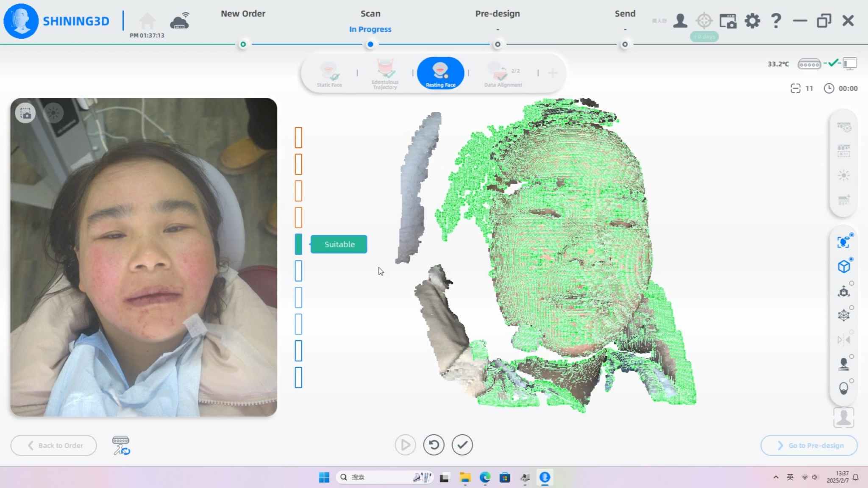Click the confirm checkmark scan button
Screen dimensions: 868x488
(x=462, y=445)
